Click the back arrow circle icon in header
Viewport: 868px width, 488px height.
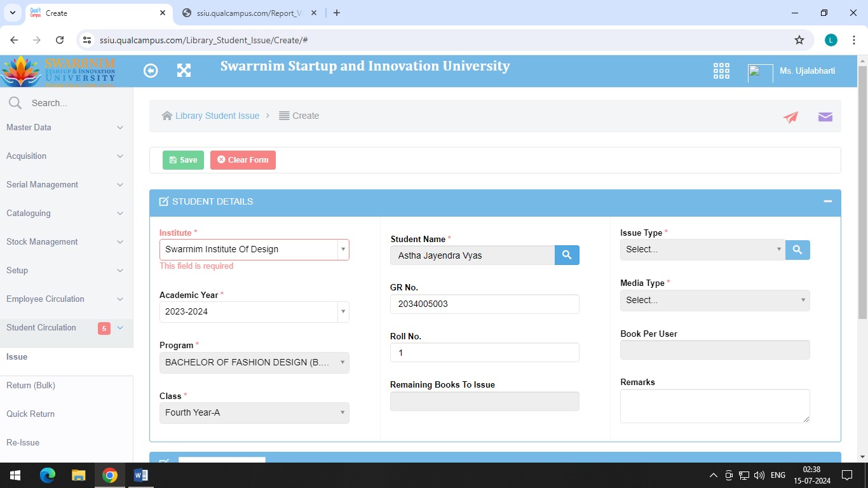(x=151, y=71)
